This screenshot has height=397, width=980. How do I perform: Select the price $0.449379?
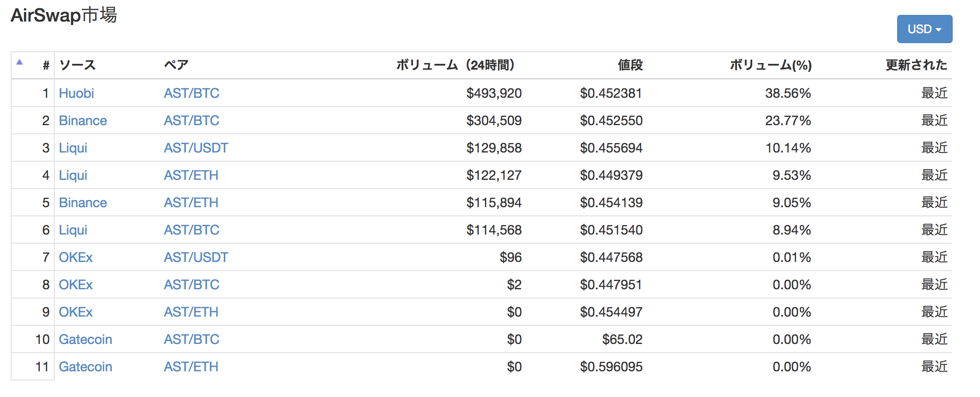point(611,175)
